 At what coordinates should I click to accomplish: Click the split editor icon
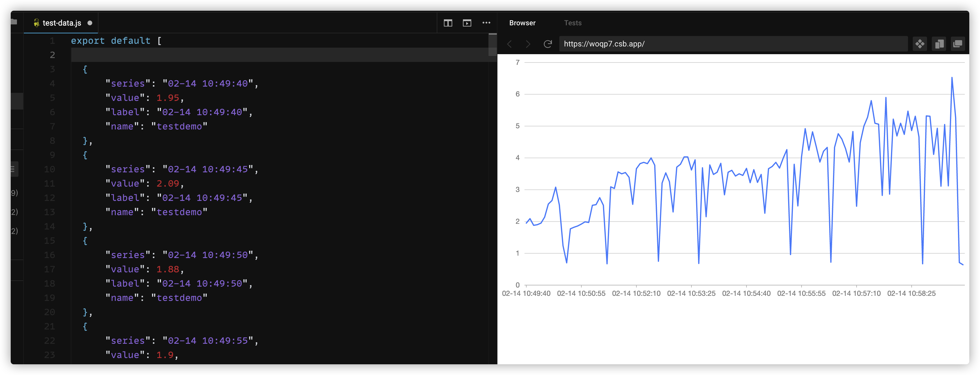(x=448, y=23)
